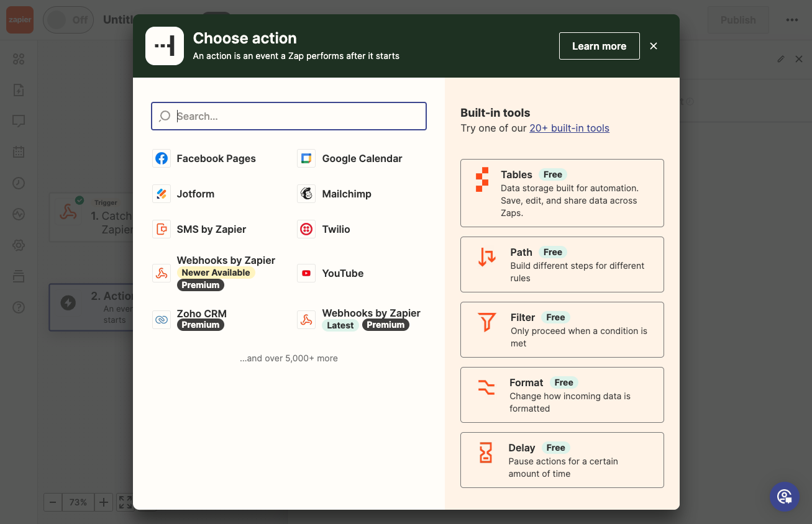
Task: Close the Choose action dialog
Action: click(x=654, y=46)
